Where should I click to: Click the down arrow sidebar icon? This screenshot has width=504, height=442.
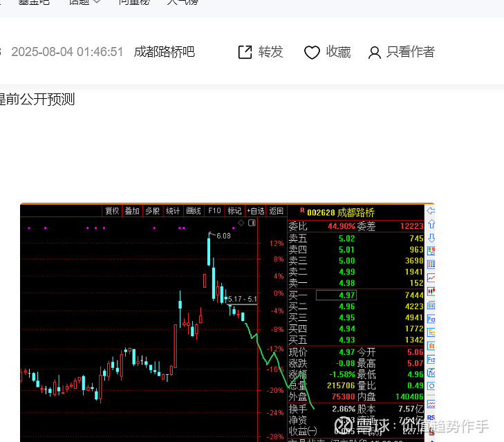coord(431,238)
